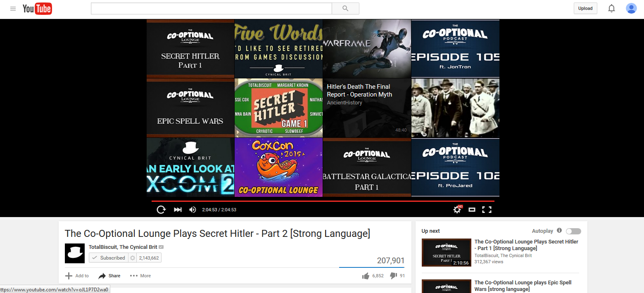Screen dimensions: 644x293
Task: Click the 312,367 views text
Action: click(488, 262)
